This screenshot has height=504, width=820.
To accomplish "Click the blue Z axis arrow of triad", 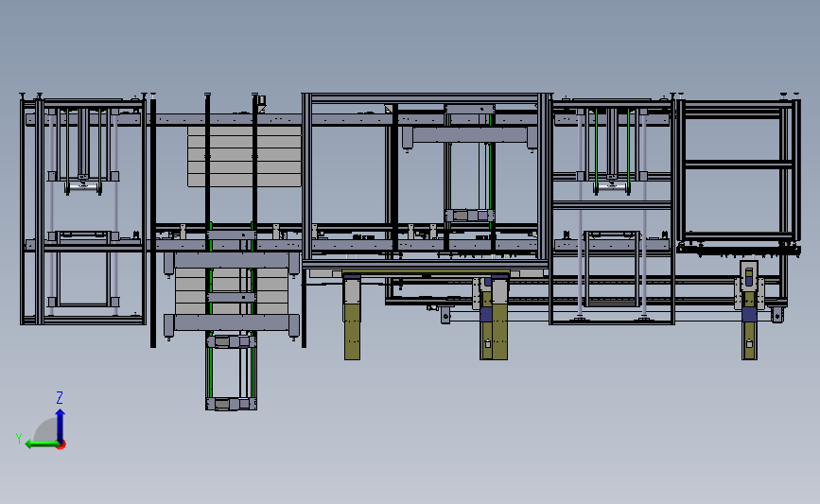I will pyautogui.click(x=61, y=426).
